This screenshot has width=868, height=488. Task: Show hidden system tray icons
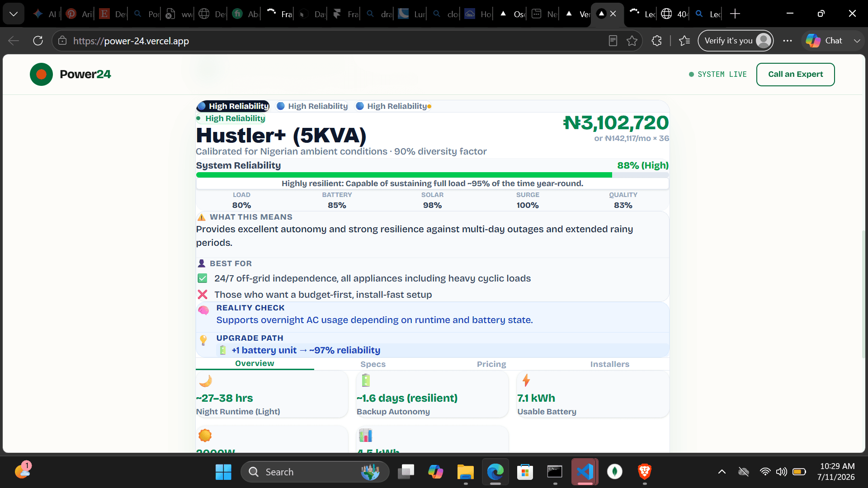tap(722, 472)
